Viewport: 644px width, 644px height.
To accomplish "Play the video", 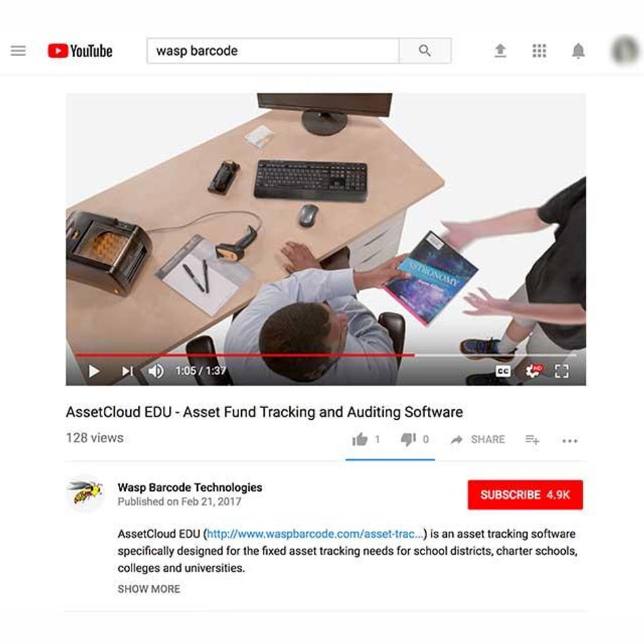I will click(94, 371).
